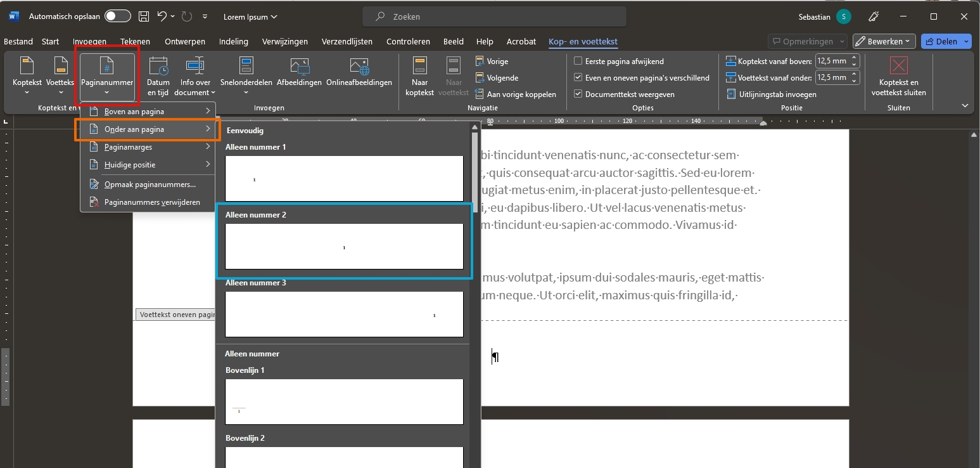Switch to the Controleren tab
The width and height of the screenshot is (980, 468).
[408, 42]
